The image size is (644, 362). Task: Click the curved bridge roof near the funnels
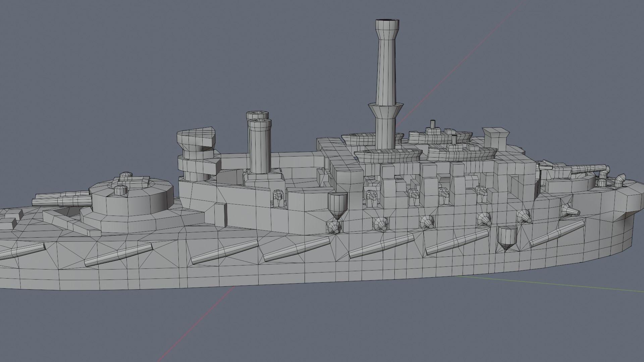coord(196,139)
